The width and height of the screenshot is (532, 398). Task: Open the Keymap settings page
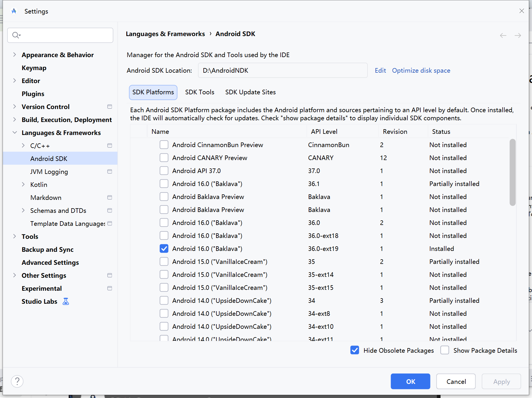[34, 68]
